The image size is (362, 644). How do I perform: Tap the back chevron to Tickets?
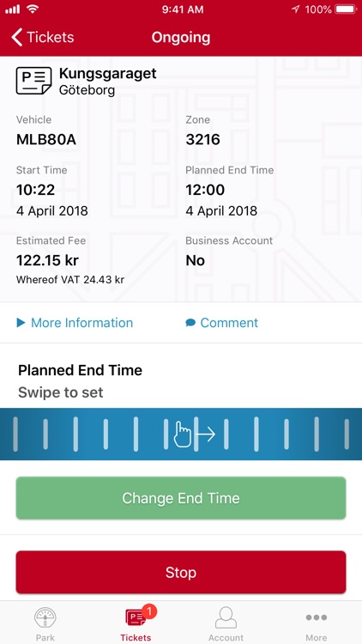(17, 38)
